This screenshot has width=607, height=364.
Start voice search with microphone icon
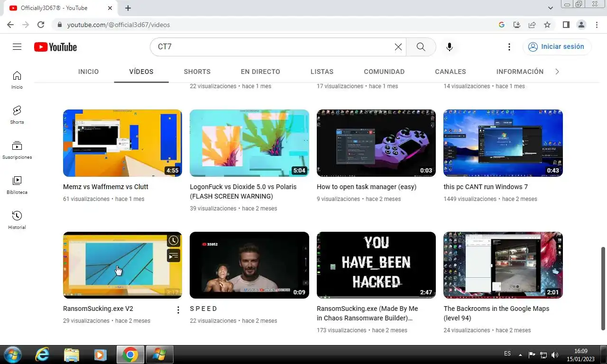click(450, 47)
